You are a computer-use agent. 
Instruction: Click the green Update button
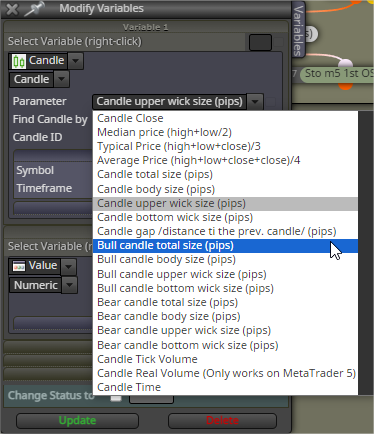pos(77,421)
